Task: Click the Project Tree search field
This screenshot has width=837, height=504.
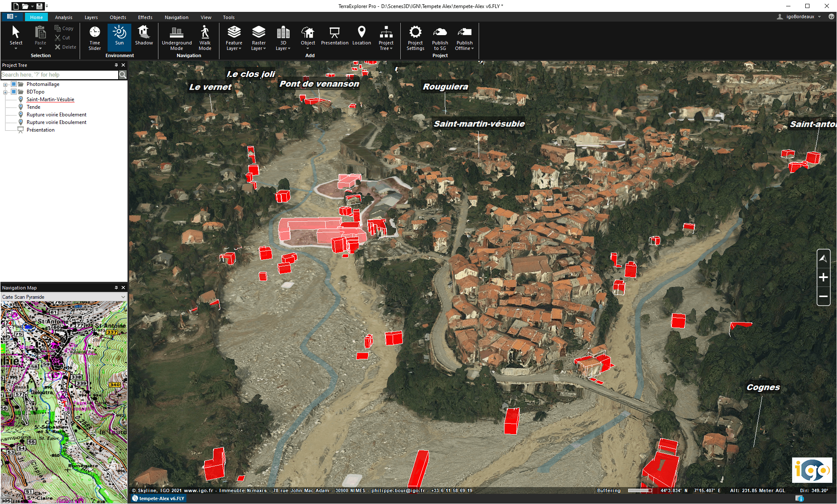Action: point(59,75)
